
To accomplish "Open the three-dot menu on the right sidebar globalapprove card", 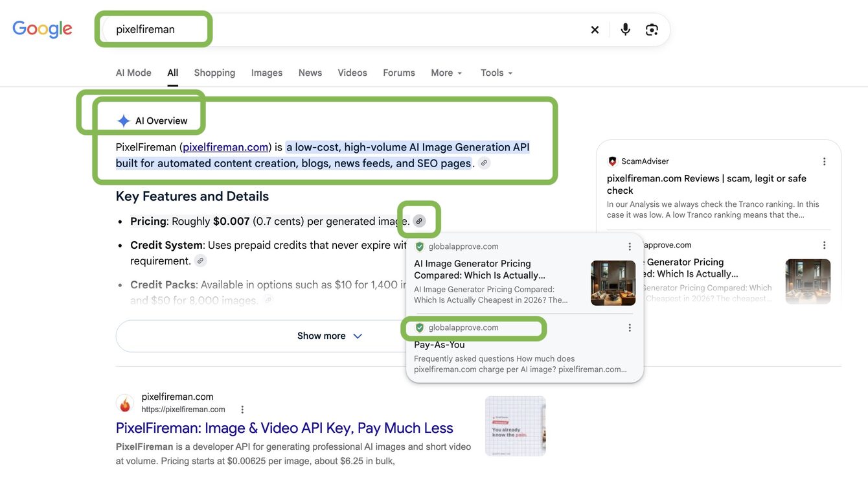I will click(x=824, y=245).
